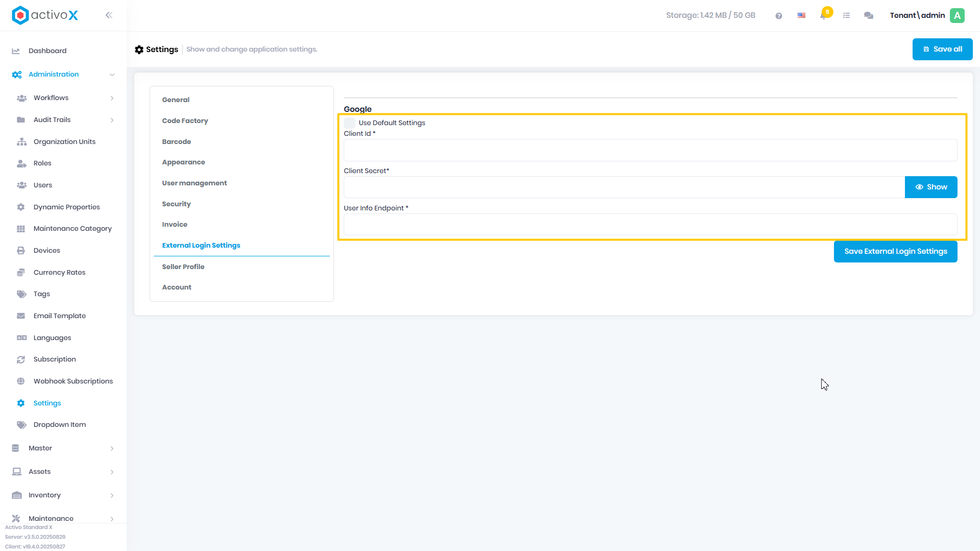Select the External Login Settings tab

201,246
